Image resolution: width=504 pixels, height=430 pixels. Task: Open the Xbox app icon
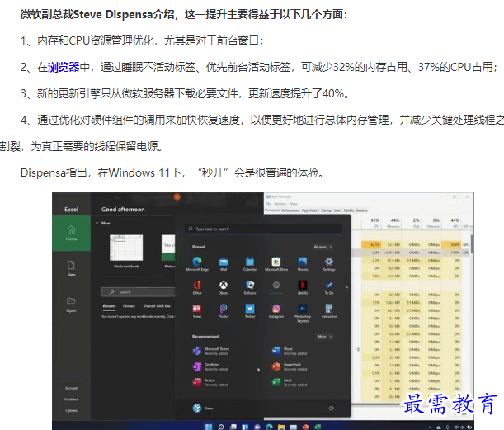224,287
